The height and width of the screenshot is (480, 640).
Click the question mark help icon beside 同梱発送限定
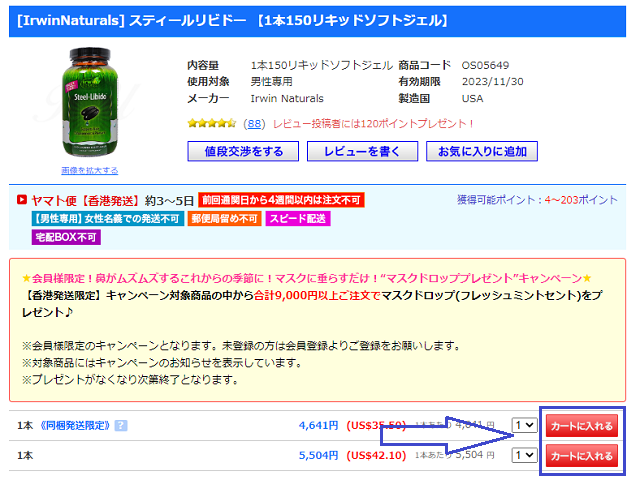tap(121, 426)
